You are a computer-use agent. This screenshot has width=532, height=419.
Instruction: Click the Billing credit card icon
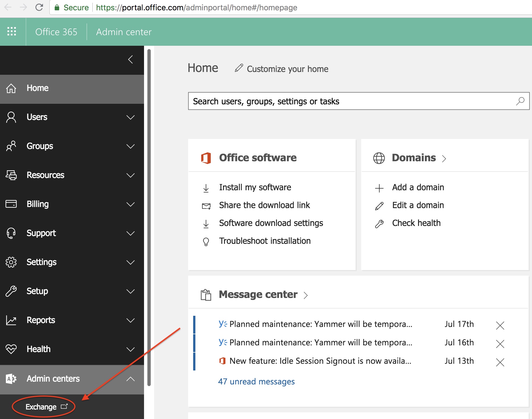pyautogui.click(x=11, y=204)
